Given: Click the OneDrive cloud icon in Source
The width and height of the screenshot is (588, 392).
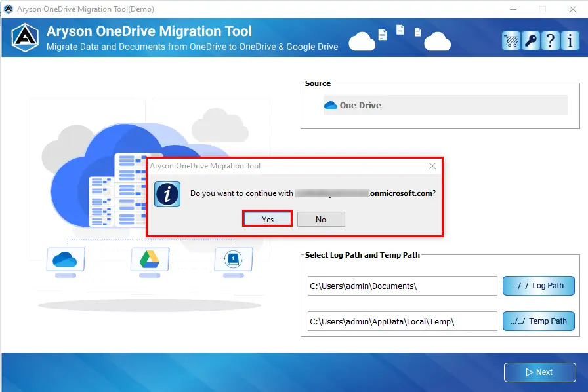Looking at the screenshot, I should [x=330, y=106].
